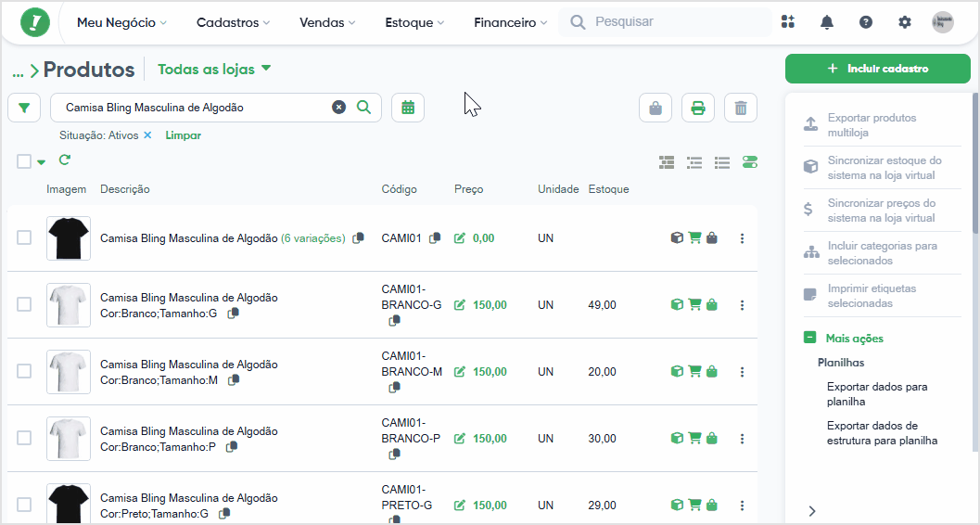980x525 pixels.
Task: Open the settings gear icon
Action: pos(904,22)
